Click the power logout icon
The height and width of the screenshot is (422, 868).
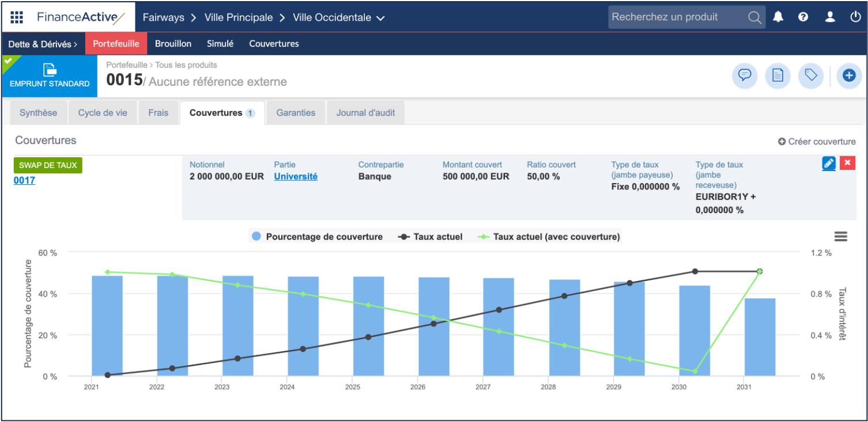pyautogui.click(x=855, y=17)
